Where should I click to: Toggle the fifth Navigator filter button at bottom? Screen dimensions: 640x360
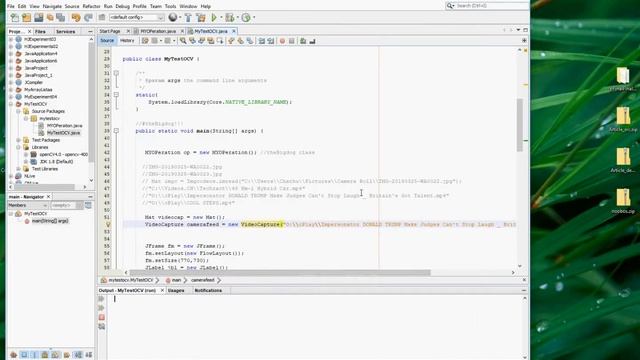point(56,355)
